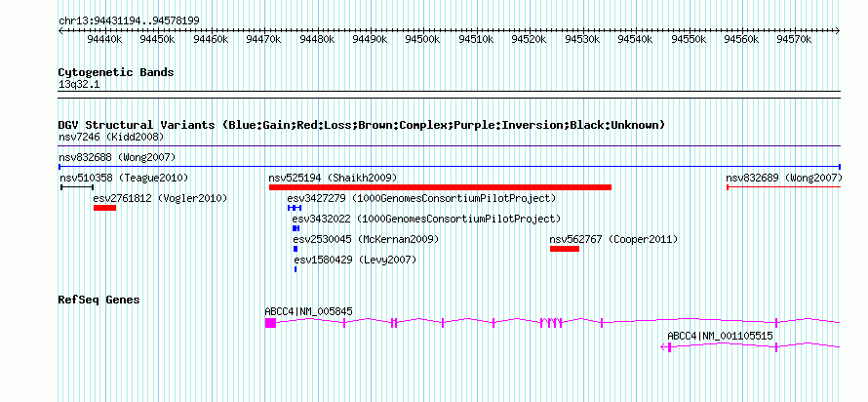The image size is (868, 402).
Task: Open the nsv562767 (Cooper2011) label
Action: point(613,239)
